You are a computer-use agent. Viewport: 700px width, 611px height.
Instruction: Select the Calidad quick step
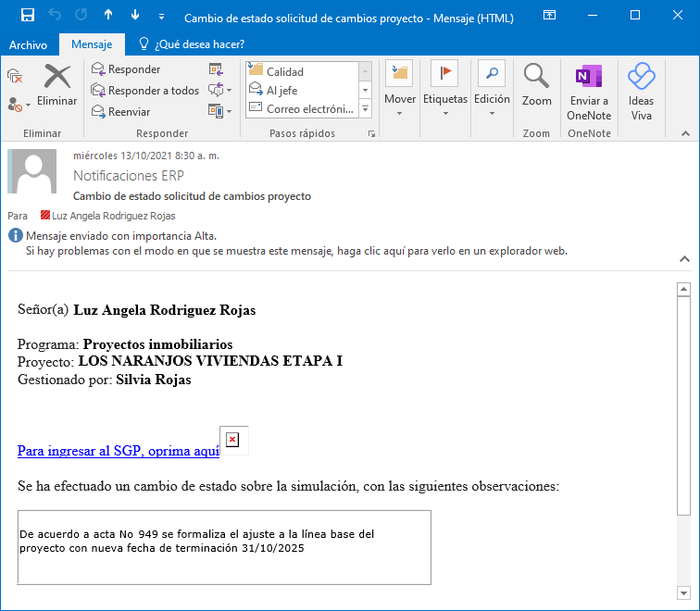[302, 71]
